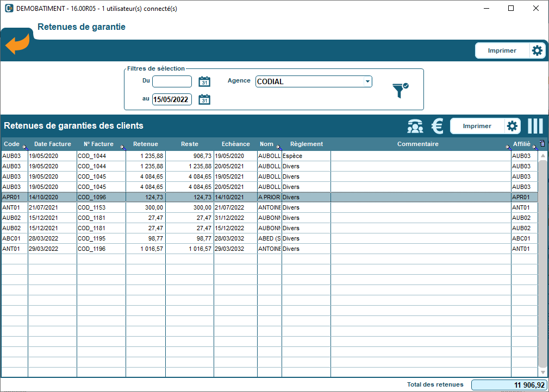Select reste cell 906,73
Image resolution: width=549 pixels, height=392 pixels.
(x=189, y=156)
